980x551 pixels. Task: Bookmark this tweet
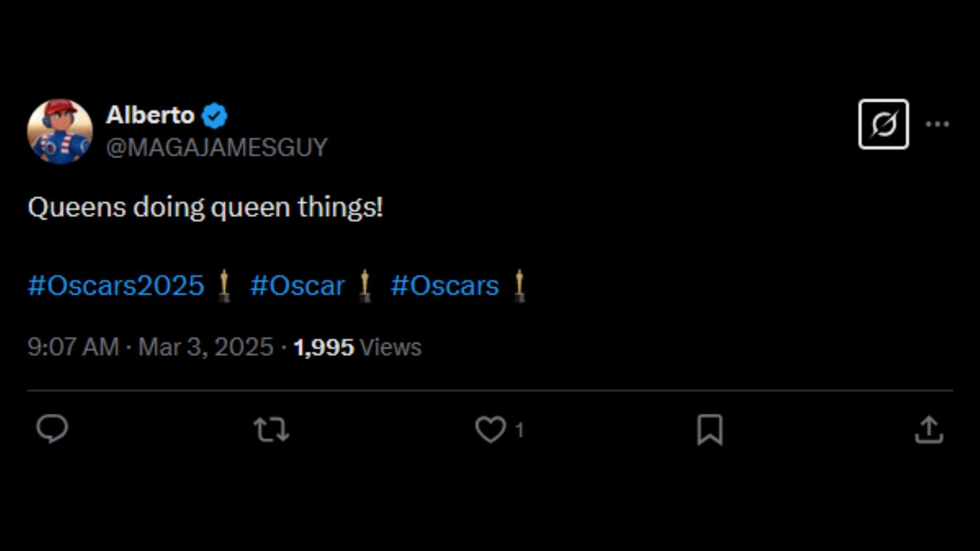(710, 430)
